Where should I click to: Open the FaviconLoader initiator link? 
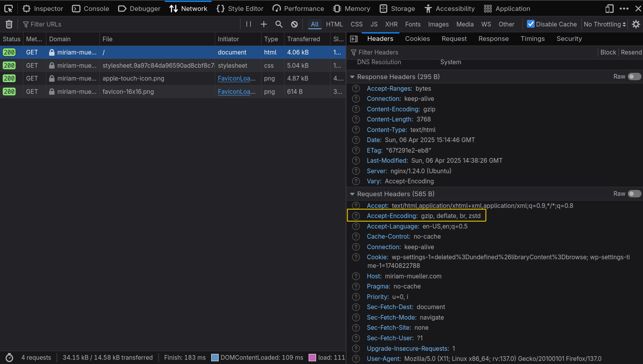click(236, 78)
